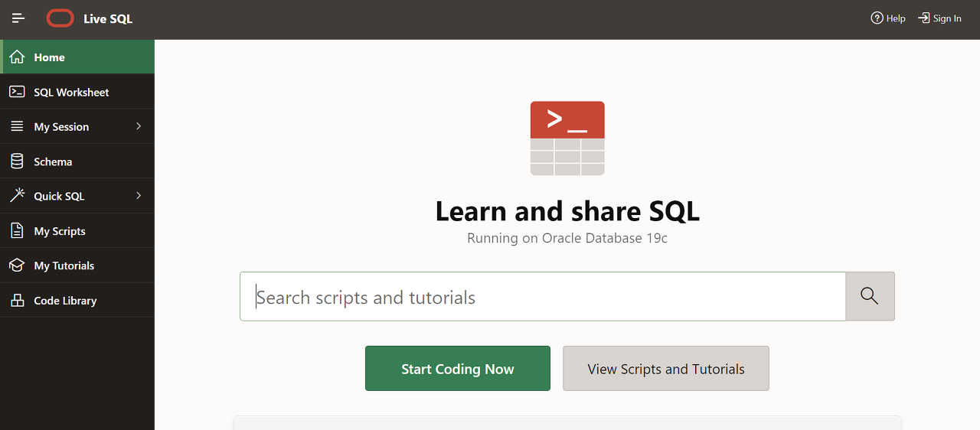Viewport: 980px width, 430px height.
Task: Click Start Coding Now button
Action: click(458, 369)
